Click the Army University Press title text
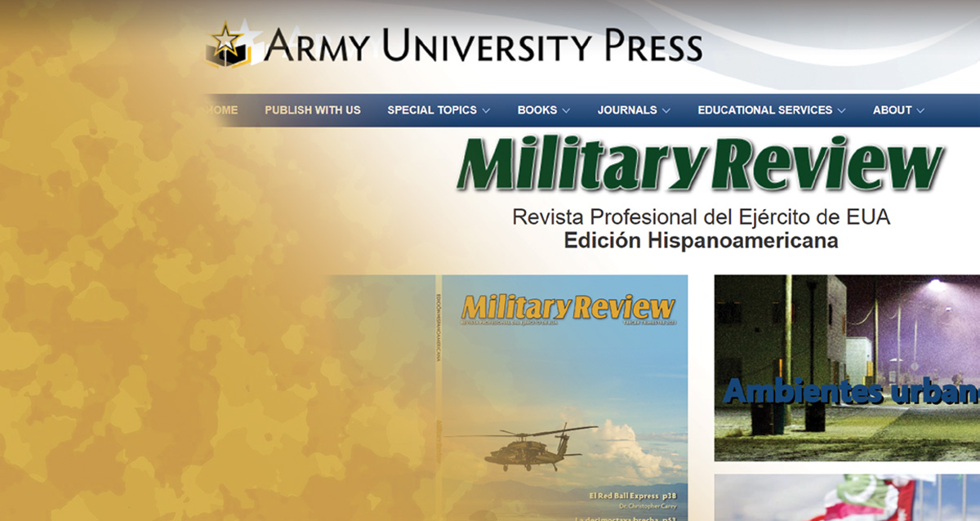Viewport: 980px width, 521px height. (483, 46)
